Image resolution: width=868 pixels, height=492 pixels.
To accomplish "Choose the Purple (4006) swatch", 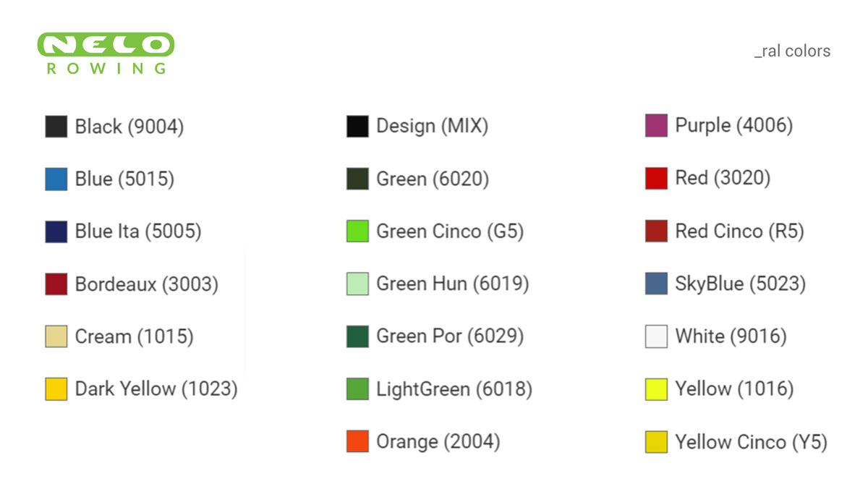I will pyautogui.click(x=656, y=126).
